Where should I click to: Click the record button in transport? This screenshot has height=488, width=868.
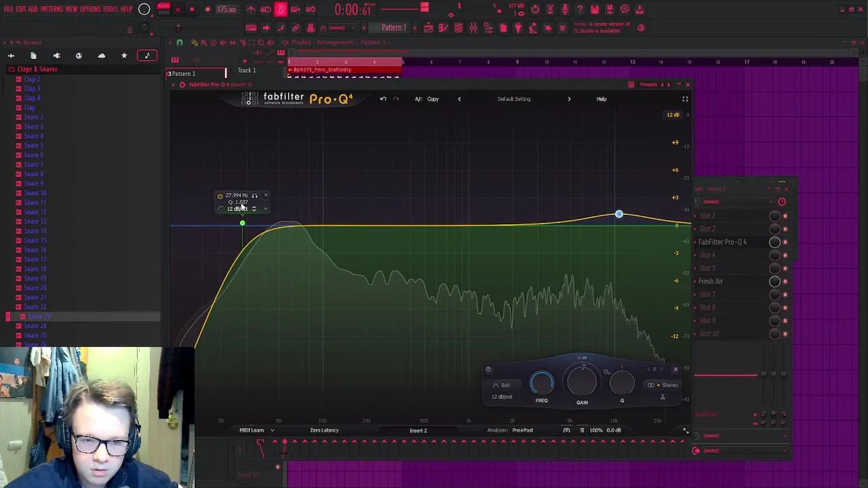pos(208,9)
